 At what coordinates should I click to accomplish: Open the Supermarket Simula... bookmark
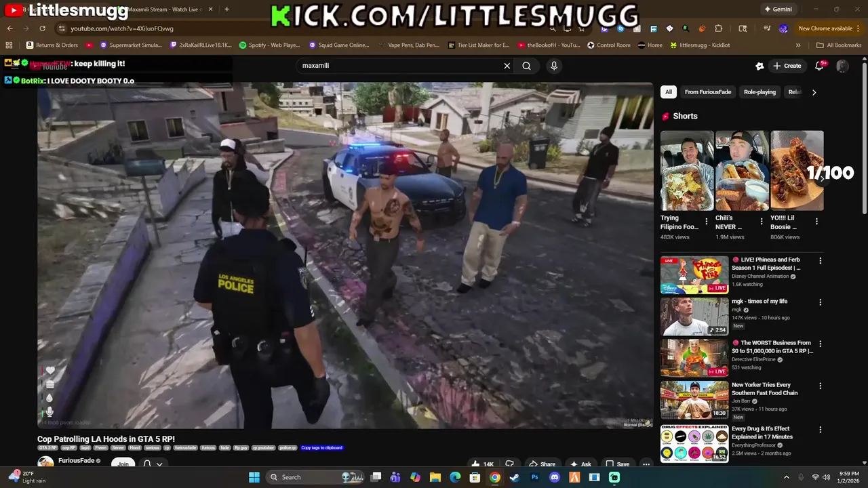click(131, 45)
